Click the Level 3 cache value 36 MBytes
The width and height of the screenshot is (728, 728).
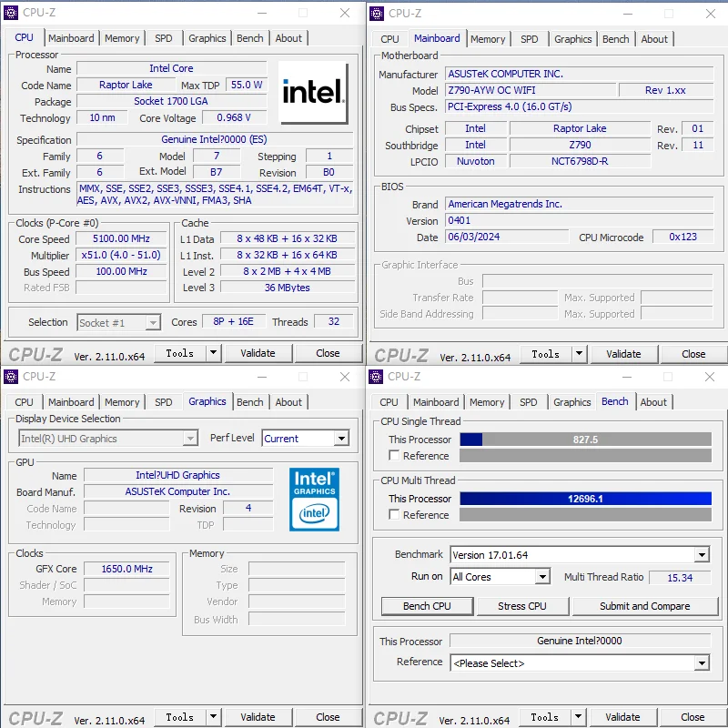(x=288, y=288)
